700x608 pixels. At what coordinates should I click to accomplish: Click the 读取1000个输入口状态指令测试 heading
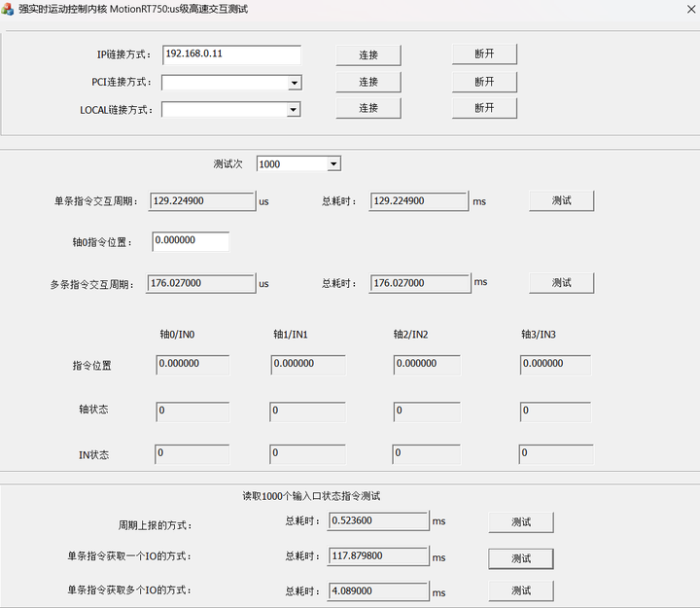coord(311,496)
